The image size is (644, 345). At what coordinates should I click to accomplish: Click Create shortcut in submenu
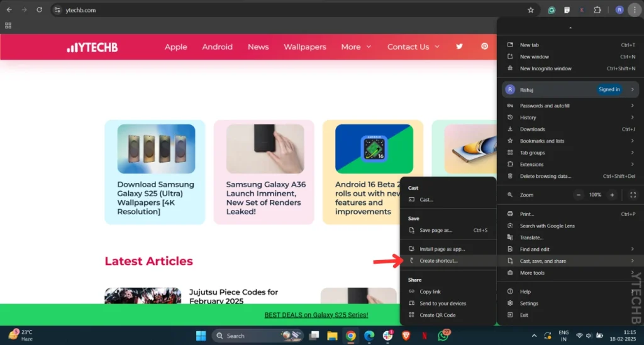(x=448, y=261)
